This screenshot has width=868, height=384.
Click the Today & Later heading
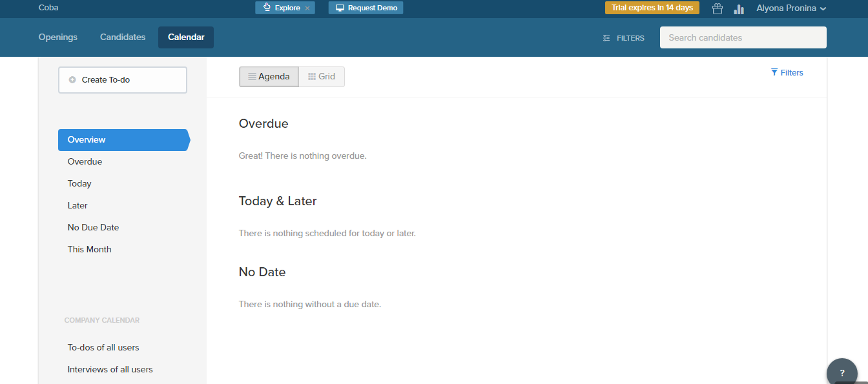pos(278,201)
